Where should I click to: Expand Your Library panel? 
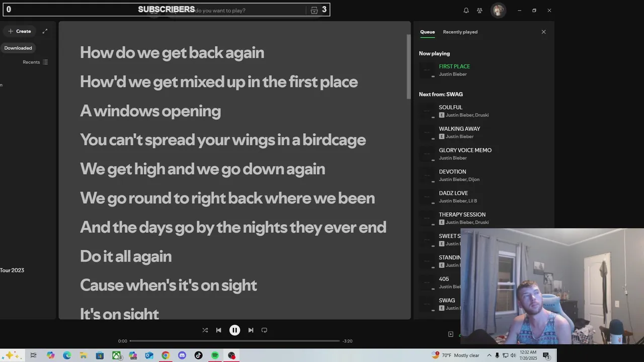(x=45, y=31)
